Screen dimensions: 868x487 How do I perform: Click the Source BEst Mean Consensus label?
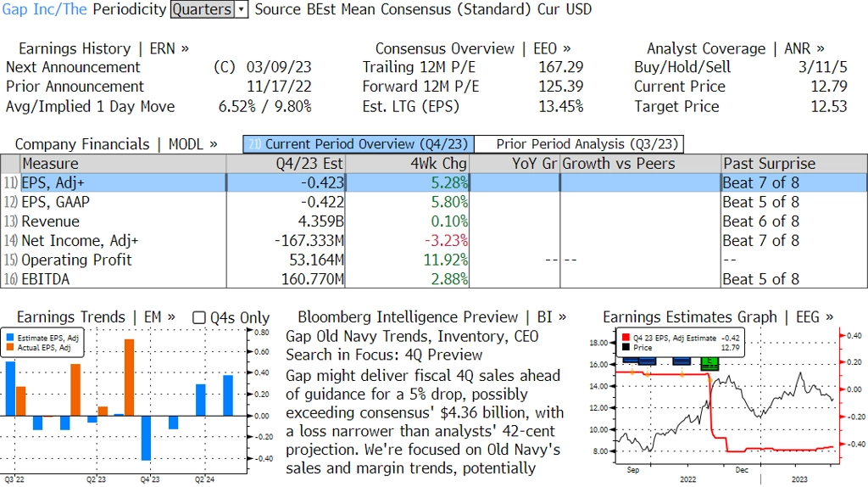point(392,9)
